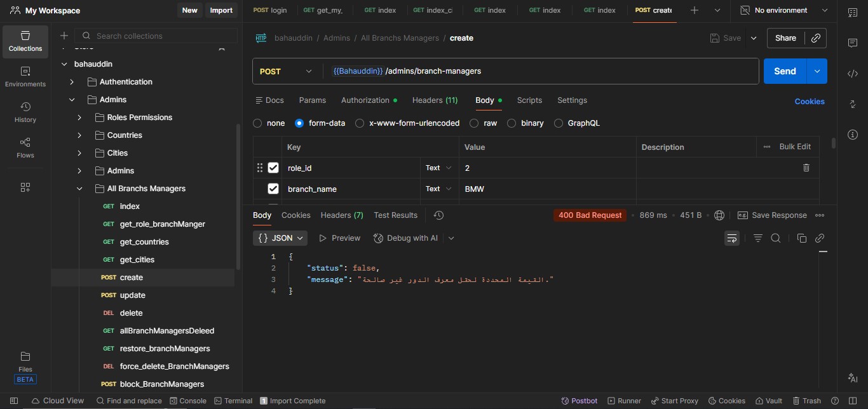The height and width of the screenshot is (409, 868).
Task: Open the History sidebar panel
Action: pyautogui.click(x=25, y=112)
